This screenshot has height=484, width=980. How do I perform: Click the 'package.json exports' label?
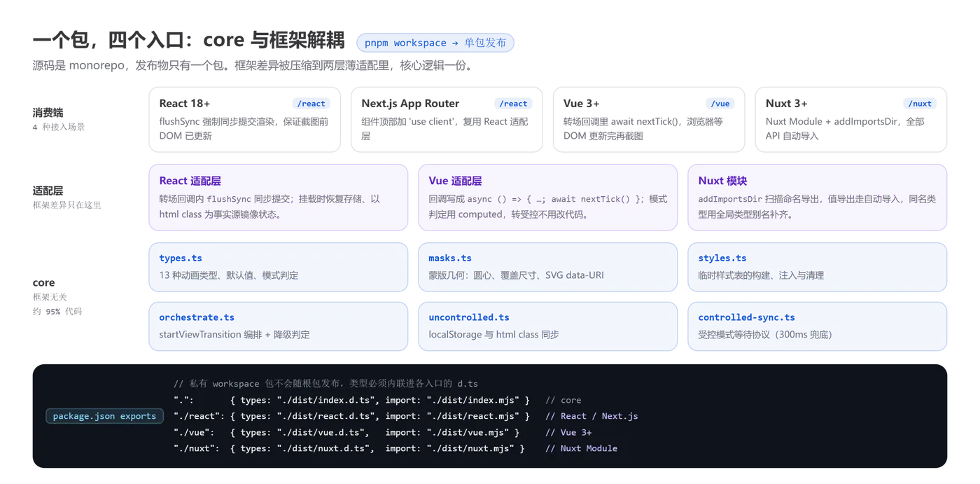104,416
